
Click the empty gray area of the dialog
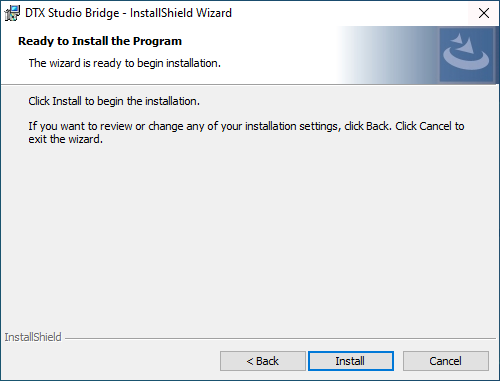tap(250, 233)
